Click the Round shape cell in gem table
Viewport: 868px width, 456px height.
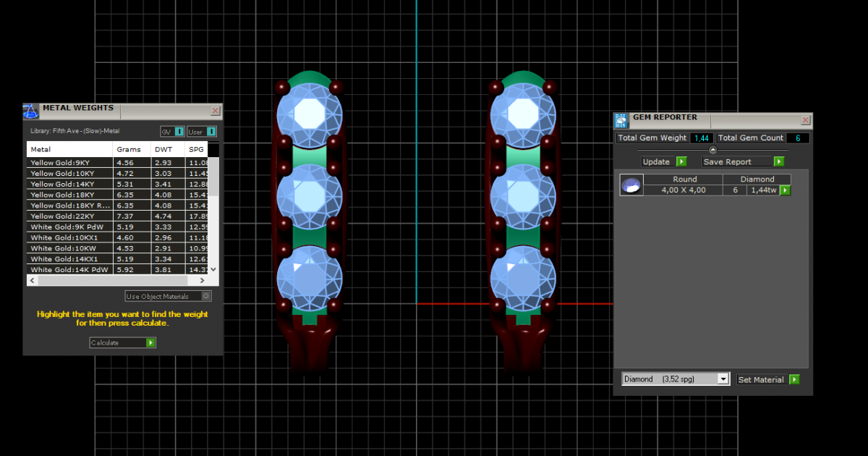tap(684, 180)
